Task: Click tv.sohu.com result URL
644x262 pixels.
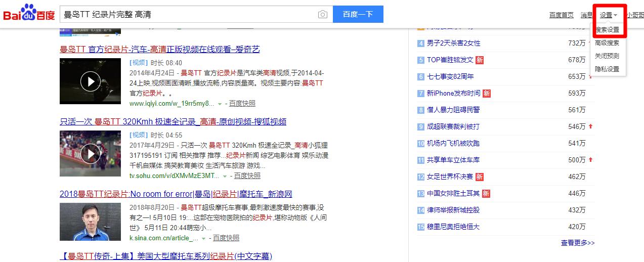Action: pyautogui.click(x=175, y=176)
